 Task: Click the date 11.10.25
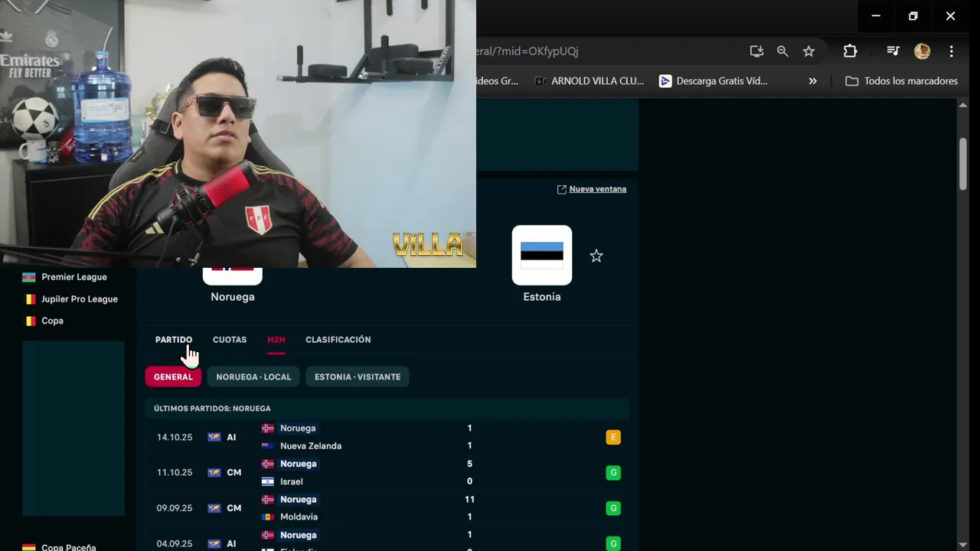(x=175, y=473)
